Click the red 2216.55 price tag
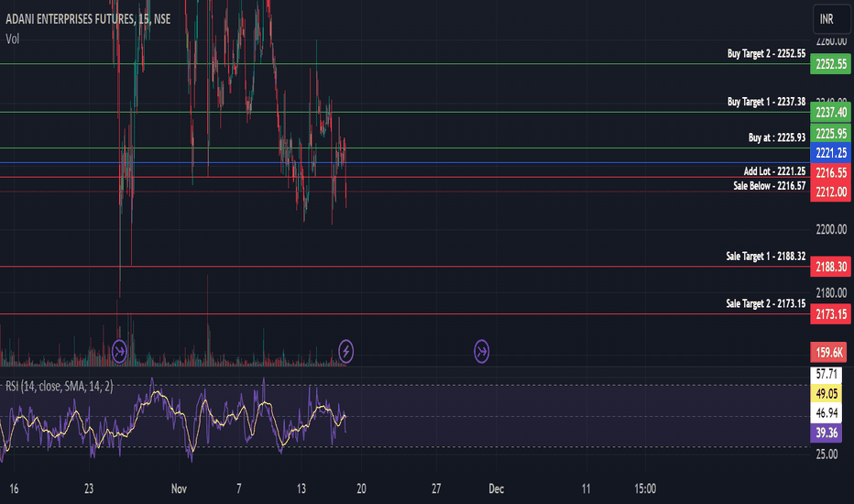 (x=830, y=172)
